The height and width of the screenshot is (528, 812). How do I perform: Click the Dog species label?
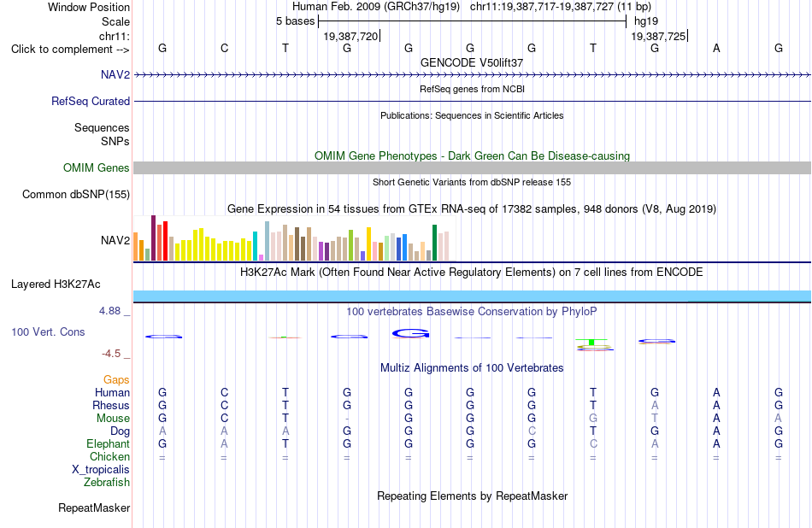coord(121,431)
